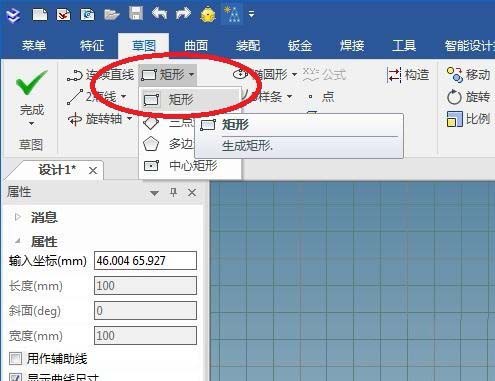Screen dimensions: 495x381
Task: Select the 椭圆形 ellipse tool icon
Action: tap(240, 74)
